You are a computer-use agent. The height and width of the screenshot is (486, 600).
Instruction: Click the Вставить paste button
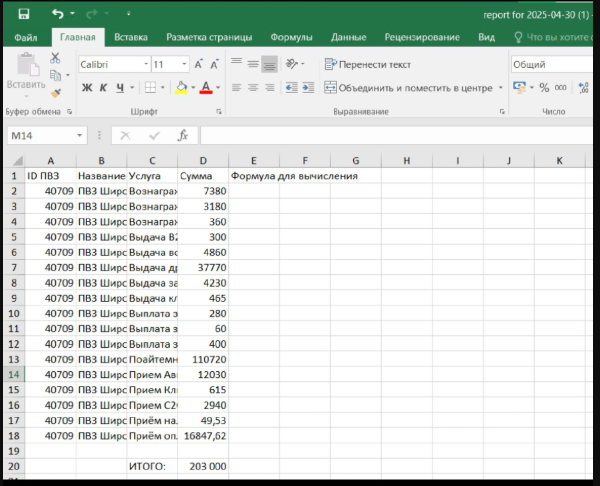26,75
